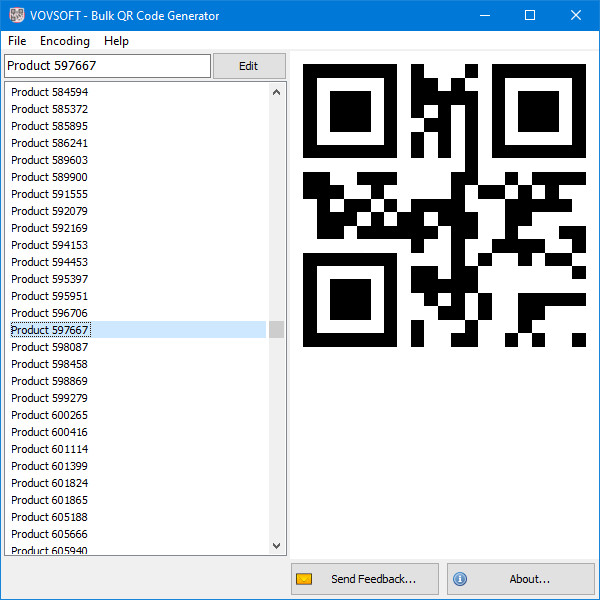This screenshot has width=600, height=600.
Task: Open the About dialog button
Action: [x=520, y=579]
